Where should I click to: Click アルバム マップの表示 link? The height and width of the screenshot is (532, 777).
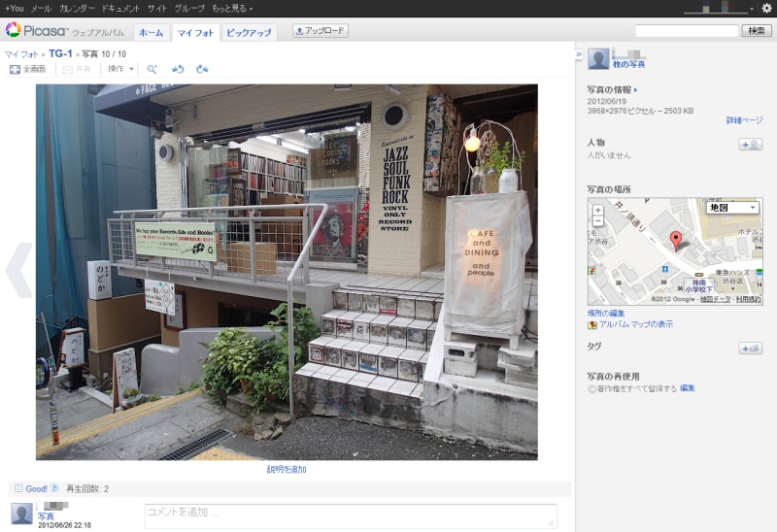(x=636, y=324)
